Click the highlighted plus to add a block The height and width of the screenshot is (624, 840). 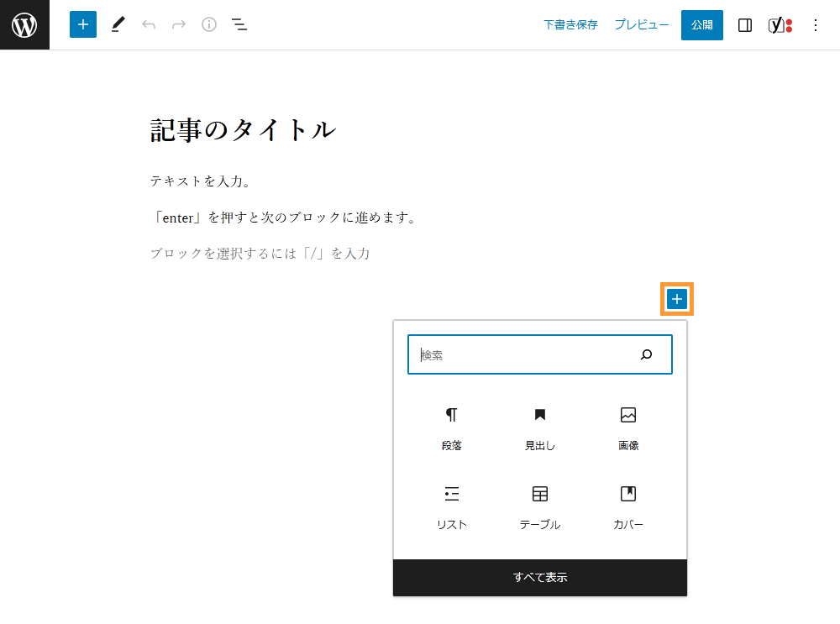tap(676, 298)
